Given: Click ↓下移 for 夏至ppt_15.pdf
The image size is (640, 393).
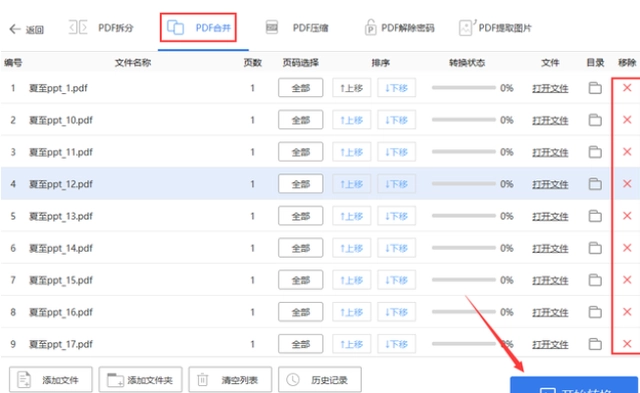Looking at the screenshot, I should pyautogui.click(x=396, y=280).
